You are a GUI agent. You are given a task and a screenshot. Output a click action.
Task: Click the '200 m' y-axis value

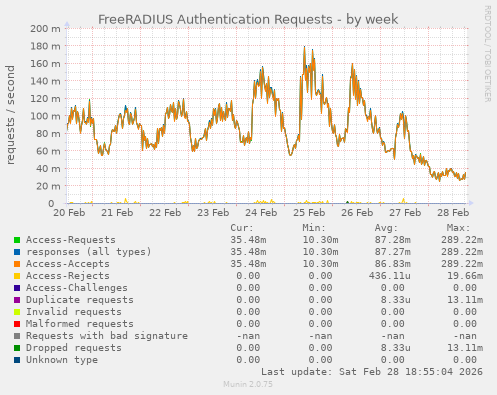(45, 29)
